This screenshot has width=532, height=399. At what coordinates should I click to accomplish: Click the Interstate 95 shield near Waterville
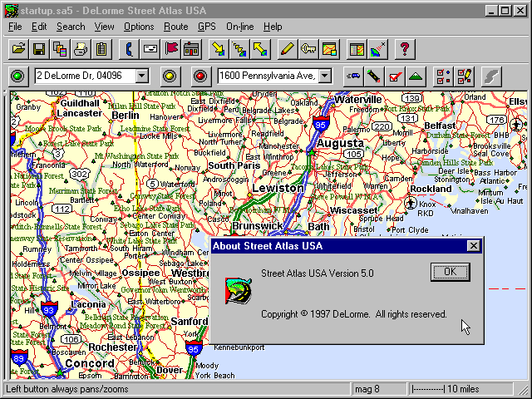321,124
